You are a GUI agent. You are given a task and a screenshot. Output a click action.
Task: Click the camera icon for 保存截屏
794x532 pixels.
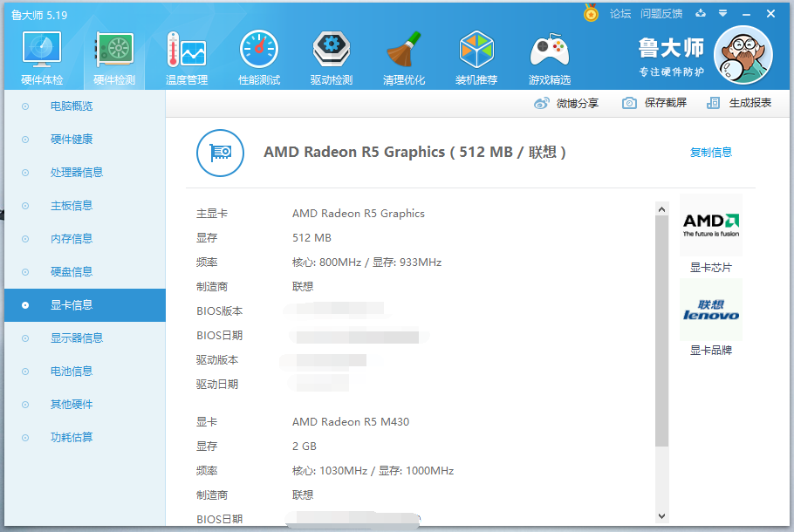point(629,103)
